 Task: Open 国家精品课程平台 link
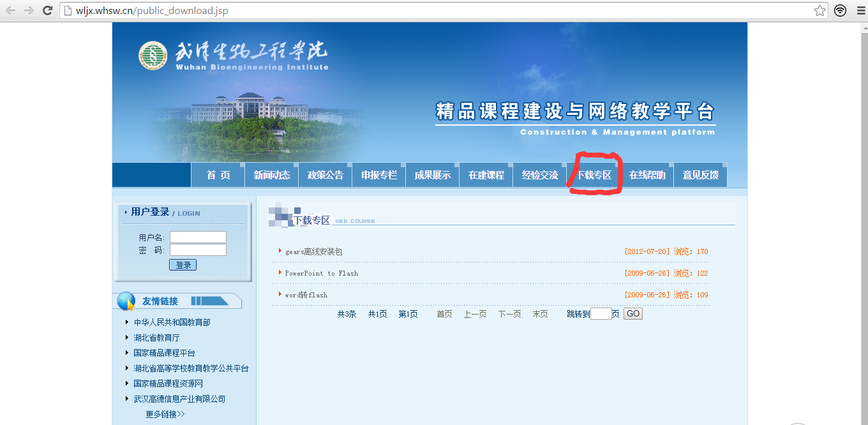pyautogui.click(x=164, y=353)
